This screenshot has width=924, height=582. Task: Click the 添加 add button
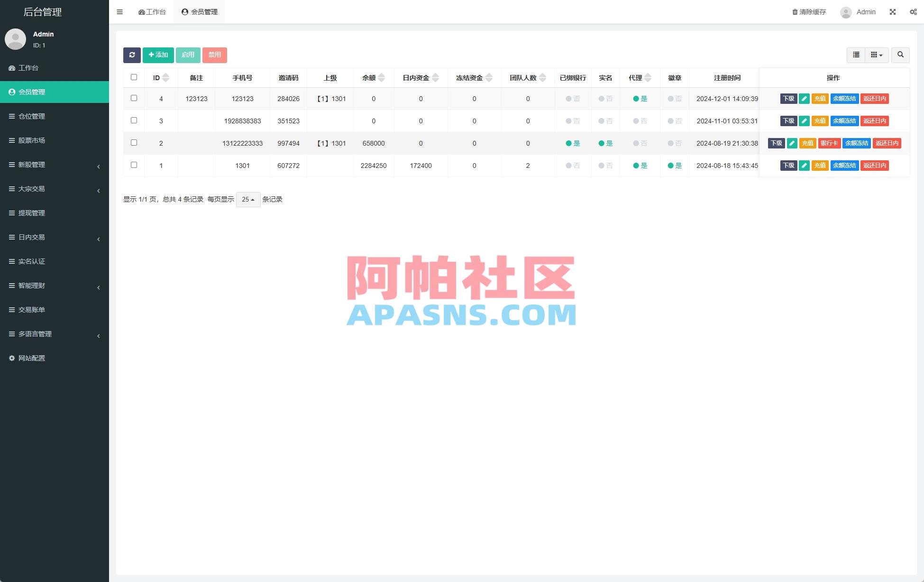pyautogui.click(x=158, y=55)
